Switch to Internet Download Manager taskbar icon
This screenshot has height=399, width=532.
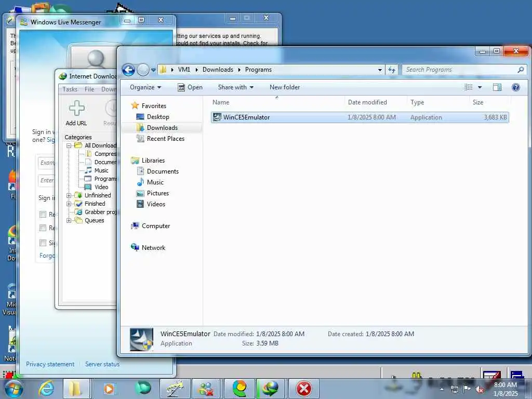point(270,389)
